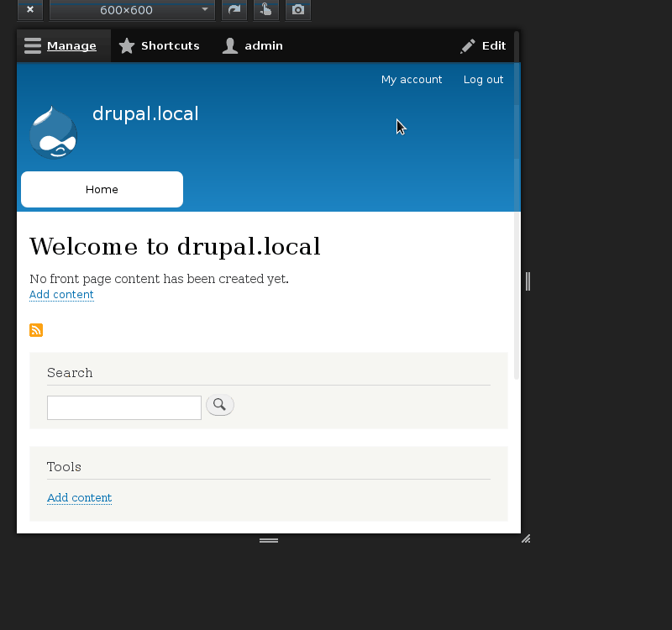Click the Add content link below the front page message

61,295
